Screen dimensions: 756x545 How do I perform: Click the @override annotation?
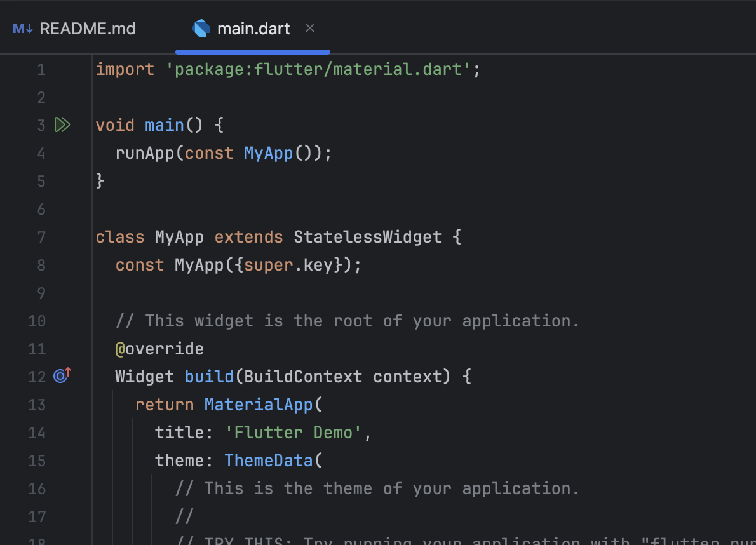point(159,349)
